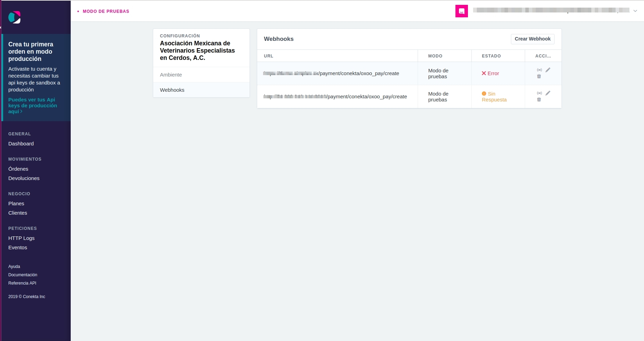644x341 pixels.
Task: Click the Sin Respuesta status label
Action: click(494, 97)
